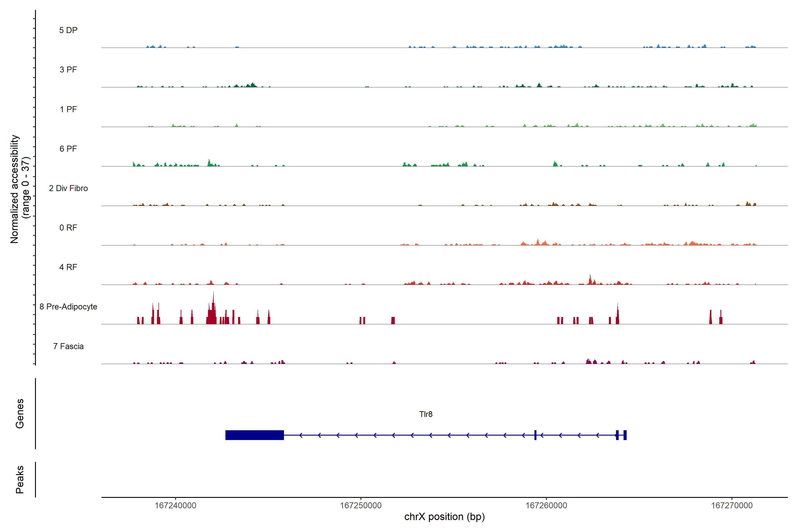This screenshot has height=532, width=798.
Task: Click the large Tlr8 exon block
Action: click(254, 435)
